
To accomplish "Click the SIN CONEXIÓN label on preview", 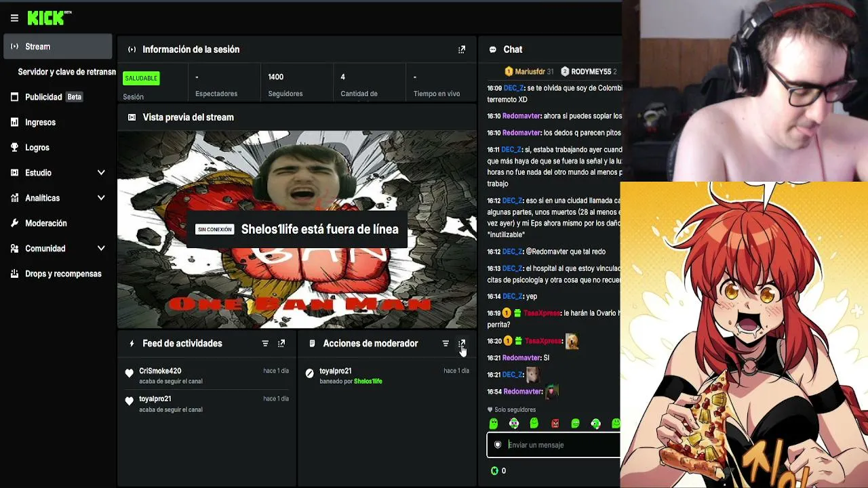I will pyautogui.click(x=215, y=230).
